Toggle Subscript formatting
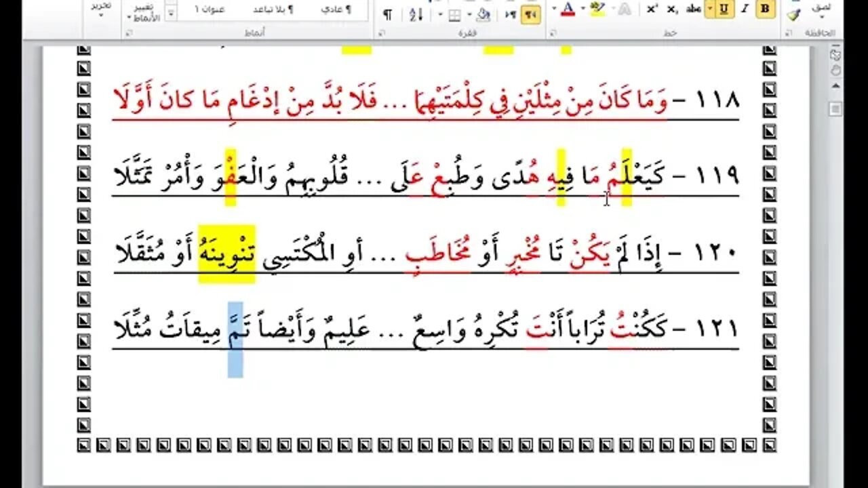 click(x=672, y=9)
